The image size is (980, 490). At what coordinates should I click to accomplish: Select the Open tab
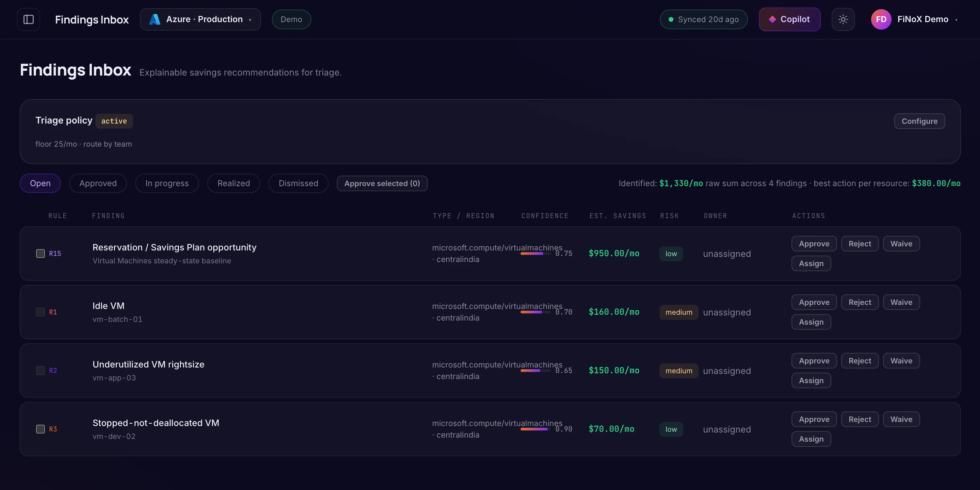point(40,183)
